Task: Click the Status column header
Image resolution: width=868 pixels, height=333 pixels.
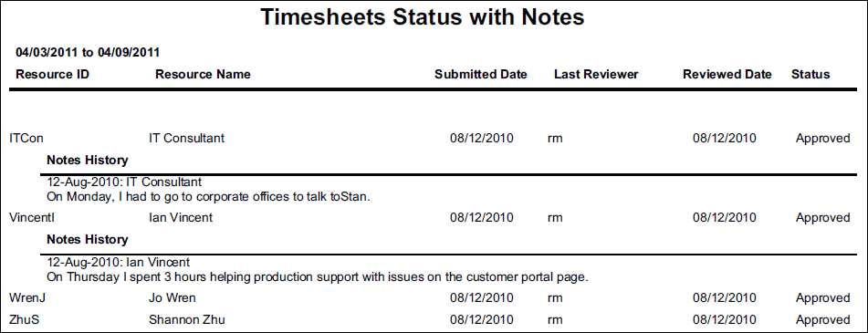Action: tap(810, 74)
